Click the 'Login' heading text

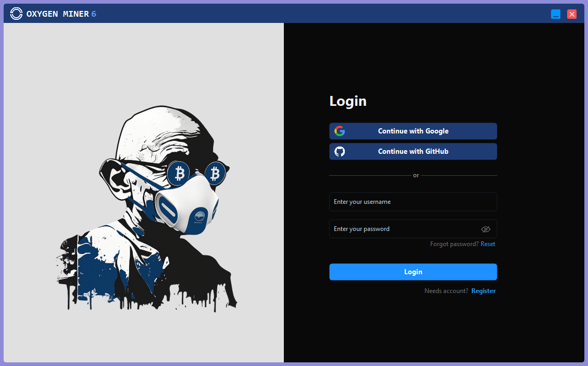click(x=348, y=101)
